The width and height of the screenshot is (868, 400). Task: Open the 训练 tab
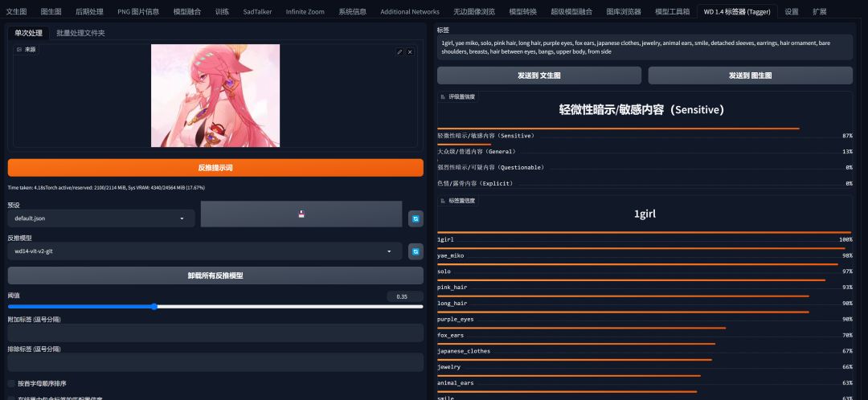222,11
